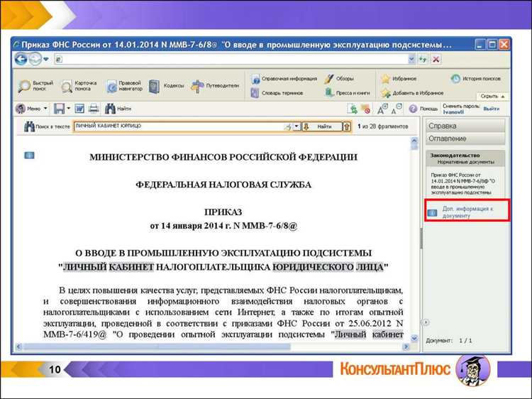
Task: Click the save diskette icon
Action: click(59, 109)
